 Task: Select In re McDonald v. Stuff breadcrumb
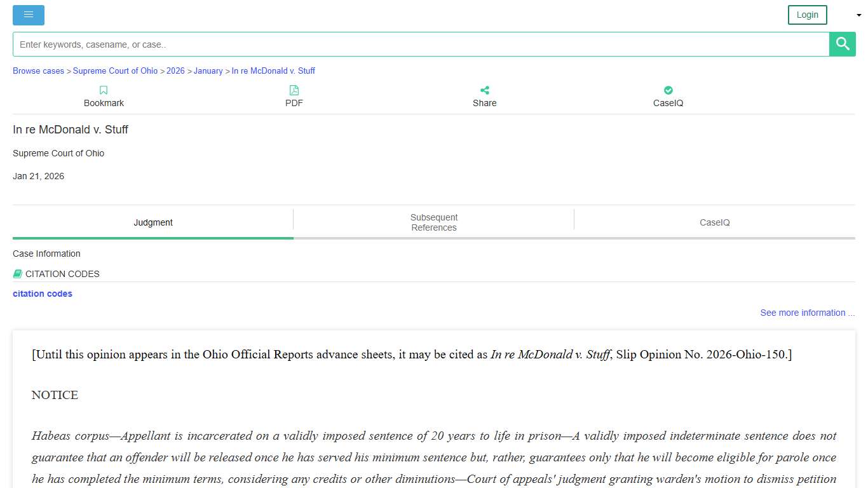(x=274, y=71)
